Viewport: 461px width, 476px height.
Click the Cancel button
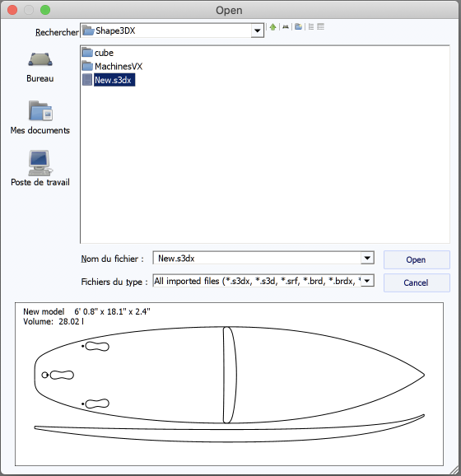(x=417, y=283)
